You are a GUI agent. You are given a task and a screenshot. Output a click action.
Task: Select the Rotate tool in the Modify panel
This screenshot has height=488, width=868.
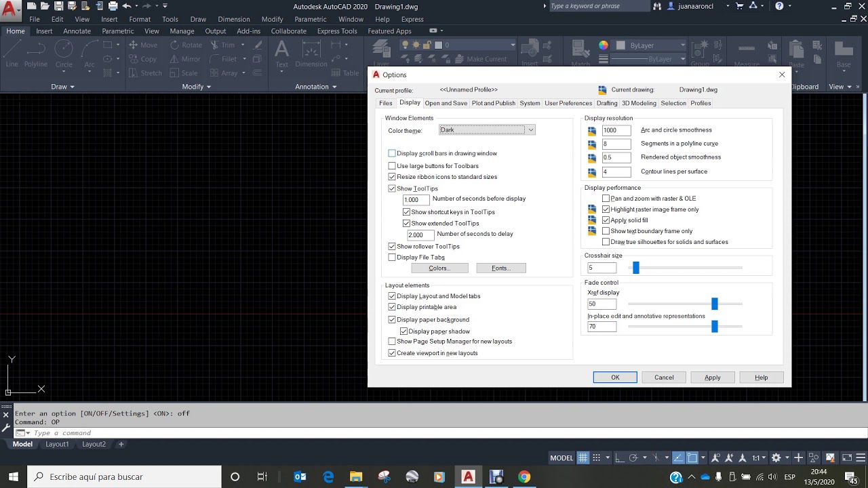click(x=186, y=45)
